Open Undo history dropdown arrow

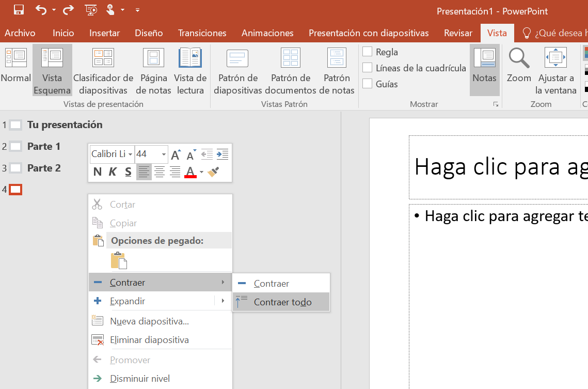pyautogui.click(x=54, y=10)
